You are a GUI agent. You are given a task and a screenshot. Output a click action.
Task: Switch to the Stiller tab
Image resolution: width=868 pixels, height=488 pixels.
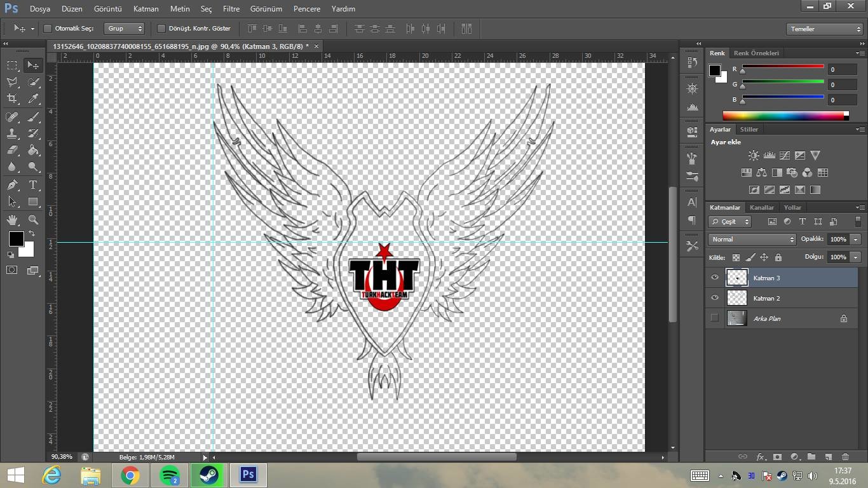pyautogui.click(x=749, y=130)
